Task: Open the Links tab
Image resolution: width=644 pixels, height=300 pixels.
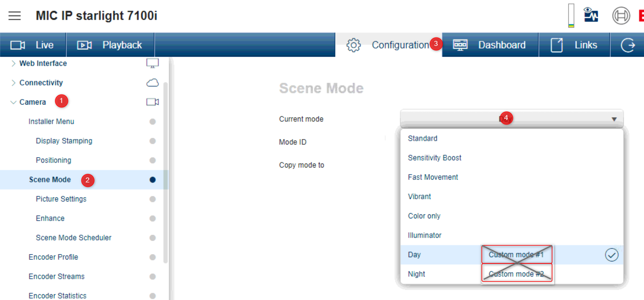Action: [x=574, y=45]
